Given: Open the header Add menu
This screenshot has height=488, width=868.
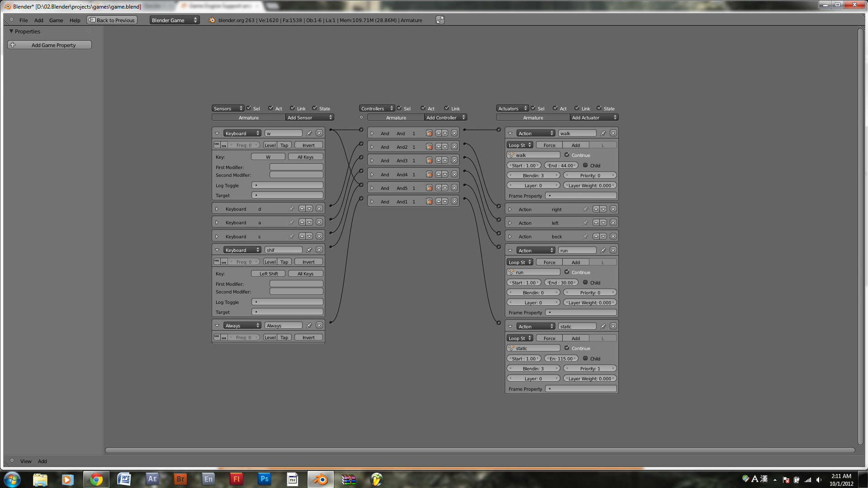Looking at the screenshot, I should pyautogui.click(x=39, y=20).
